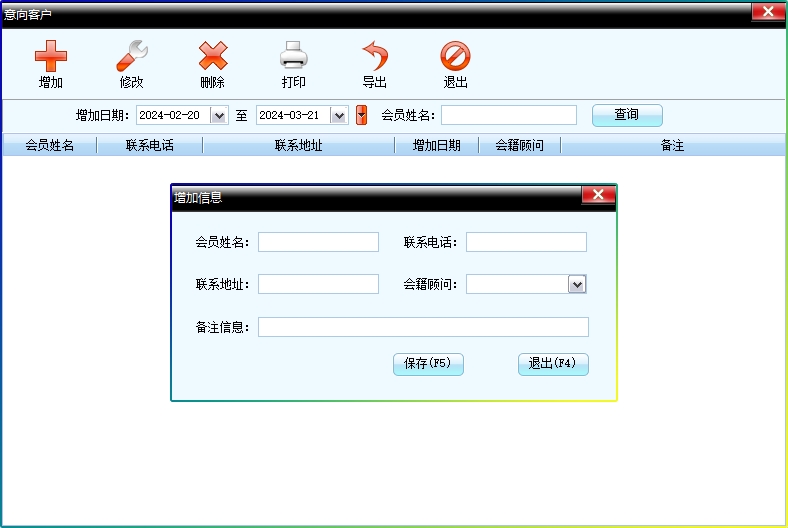The image size is (788, 528).
Task: Click the 备注信息 text field
Action: (x=423, y=327)
